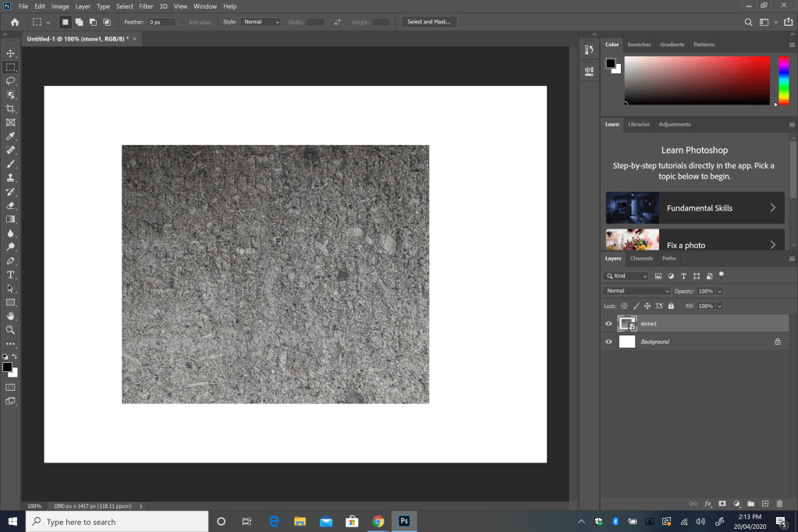Open the Filter menu

point(146,6)
